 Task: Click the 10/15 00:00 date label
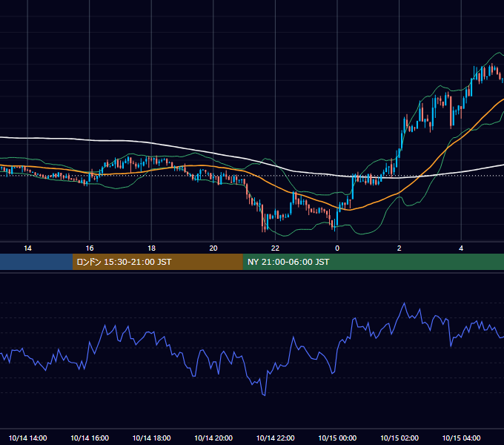(x=337, y=438)
